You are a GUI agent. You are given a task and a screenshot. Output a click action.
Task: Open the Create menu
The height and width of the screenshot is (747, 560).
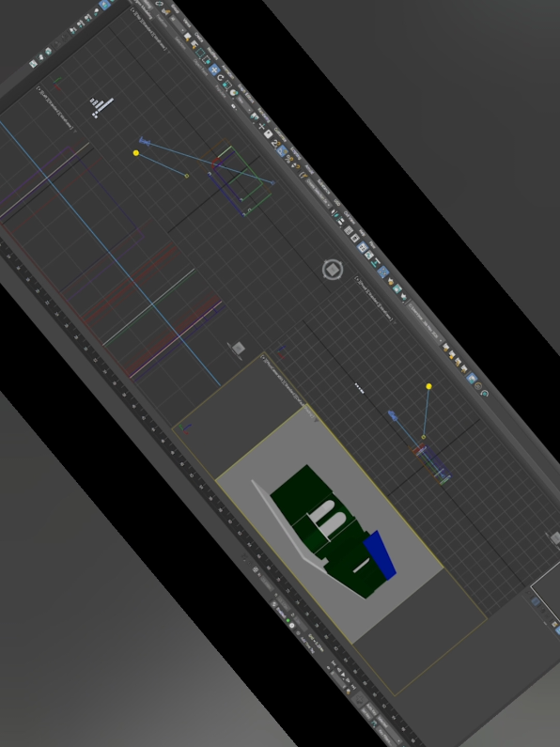(198, 38)
